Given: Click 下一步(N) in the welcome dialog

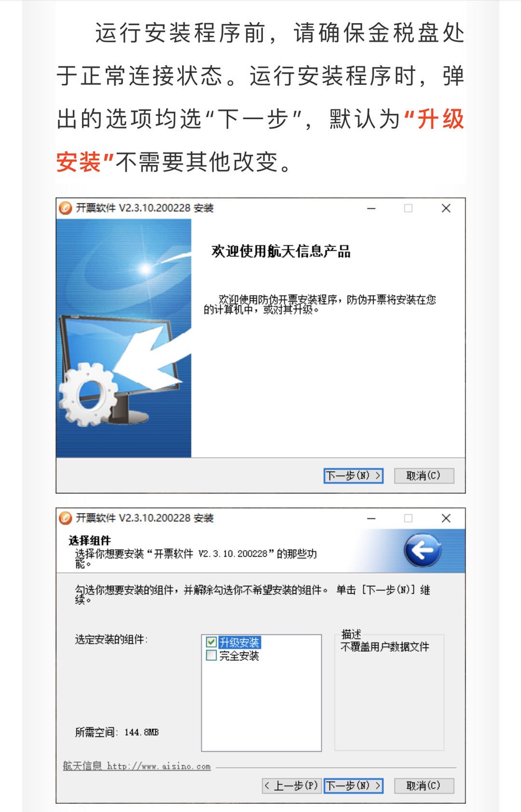Looking at the screenshot, I should click(354, 476).
